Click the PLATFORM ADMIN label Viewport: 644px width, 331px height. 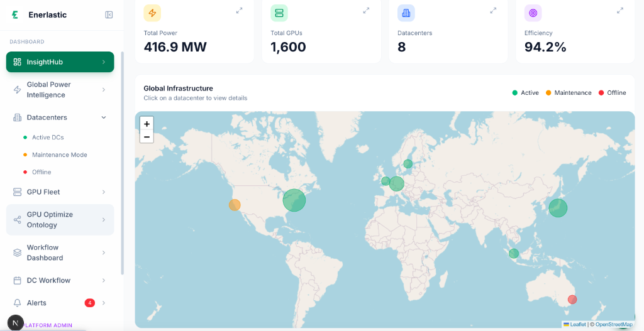click(48, 326)
